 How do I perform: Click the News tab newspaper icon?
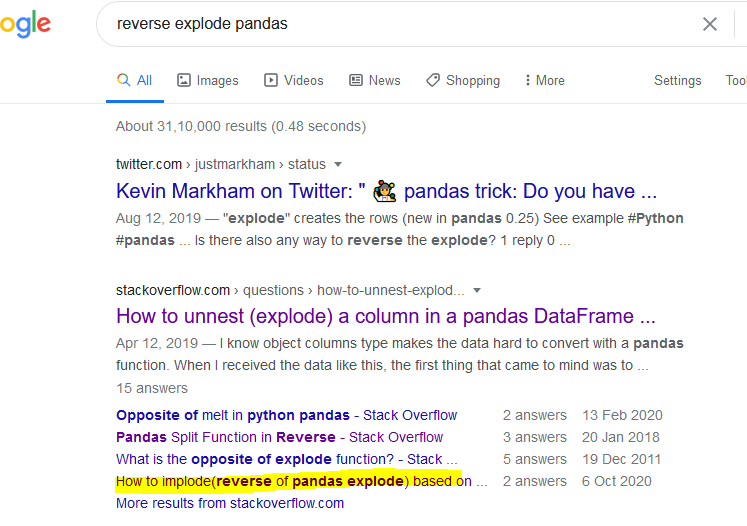click(356, 80)
